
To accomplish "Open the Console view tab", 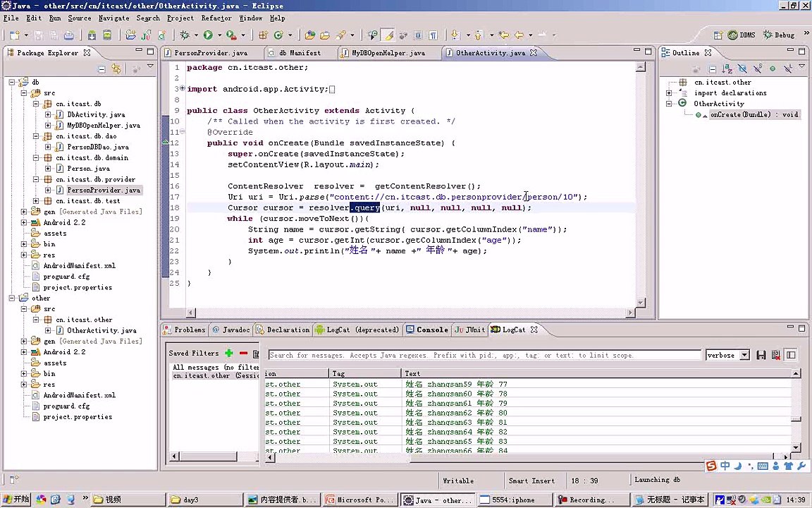I will click(427, 329).
